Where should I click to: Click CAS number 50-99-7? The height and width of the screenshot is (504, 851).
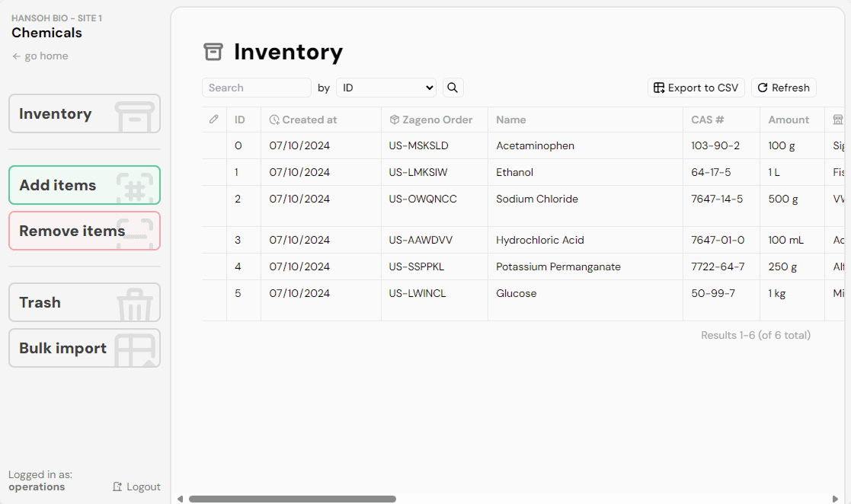coord(713,294)
